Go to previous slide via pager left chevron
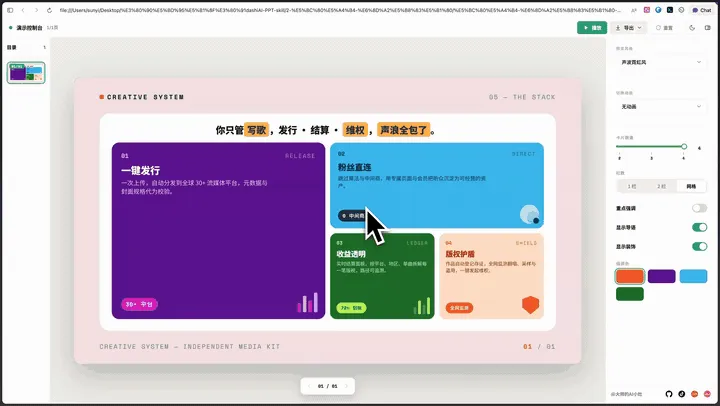 click(x=309, y=386)
